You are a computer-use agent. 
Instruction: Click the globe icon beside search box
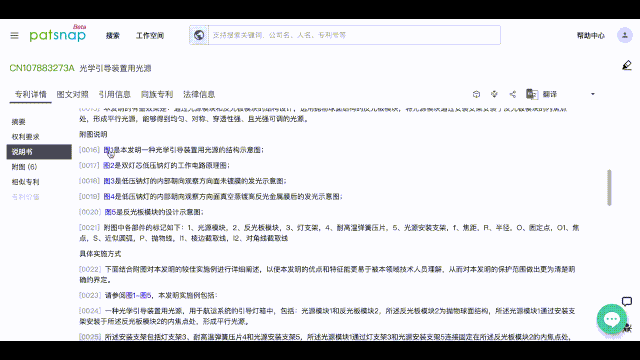tap(199, 35)
